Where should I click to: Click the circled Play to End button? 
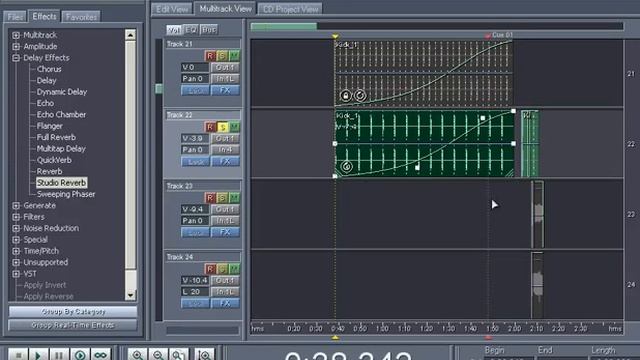[x=80, y=354]
